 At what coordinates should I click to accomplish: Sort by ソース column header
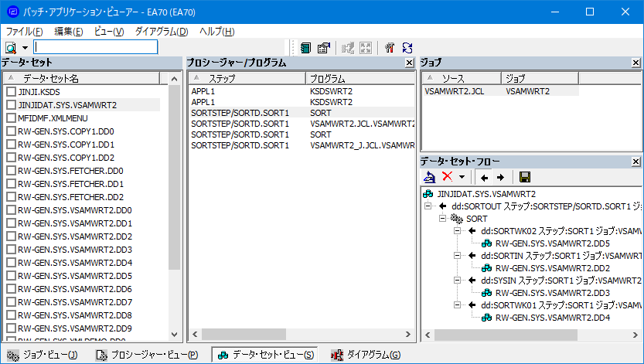462,78
